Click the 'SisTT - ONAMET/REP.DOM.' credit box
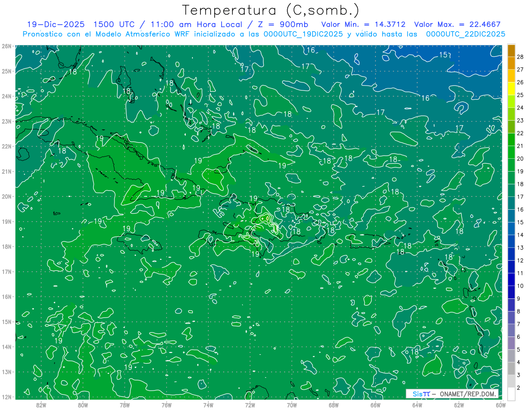This screenshot has width=532, height=411. coord(452,394)
